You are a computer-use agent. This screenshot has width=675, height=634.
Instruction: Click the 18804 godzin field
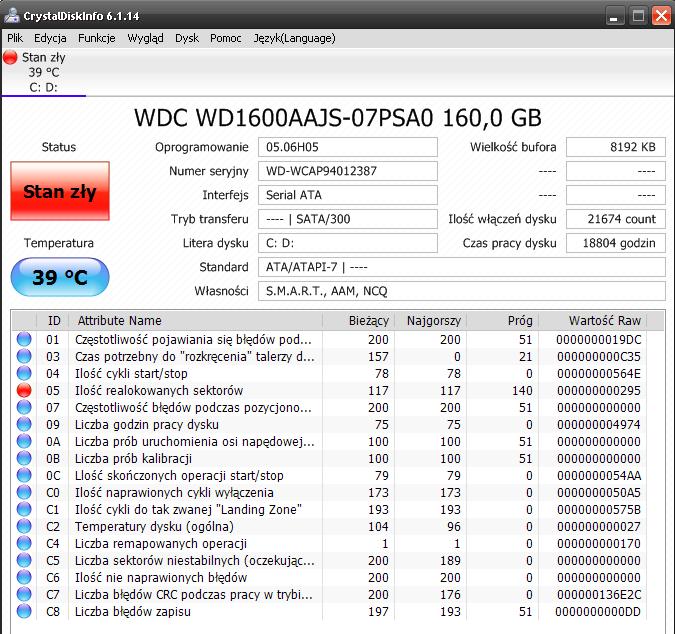point(616,243)
